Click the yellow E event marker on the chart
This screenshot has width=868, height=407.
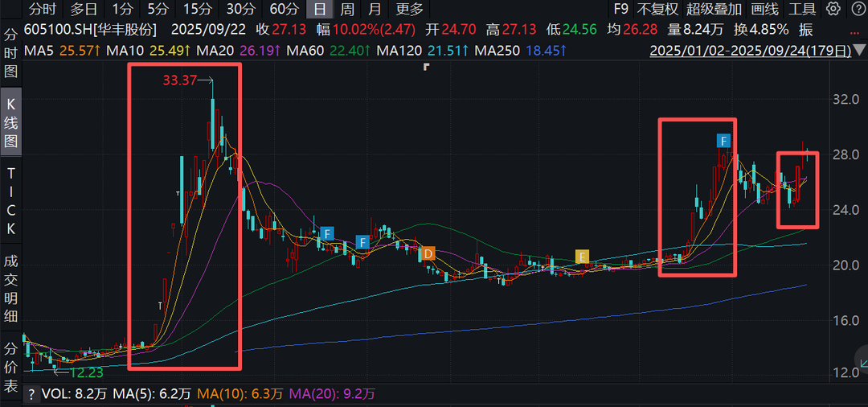tap(582, 257)
